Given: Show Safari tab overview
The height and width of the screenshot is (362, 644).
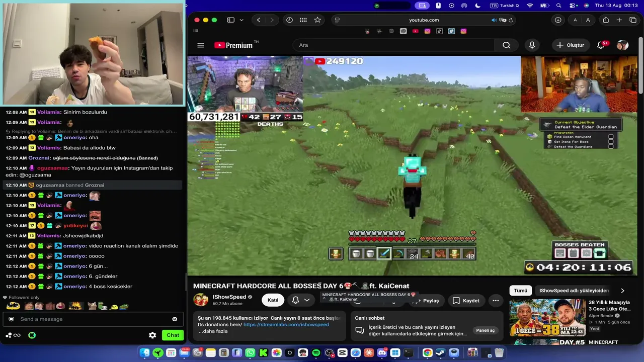Looking at the screenshot, I should [633, 20].
